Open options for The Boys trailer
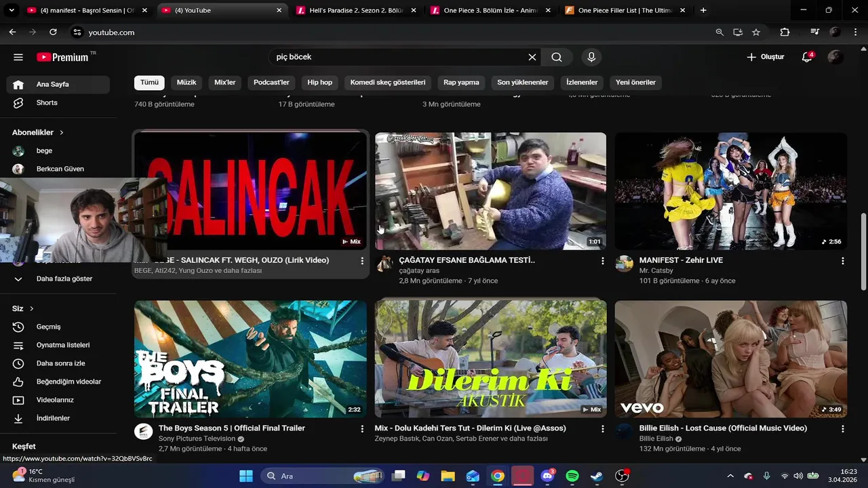868x488 pixels. pos(362,429)
